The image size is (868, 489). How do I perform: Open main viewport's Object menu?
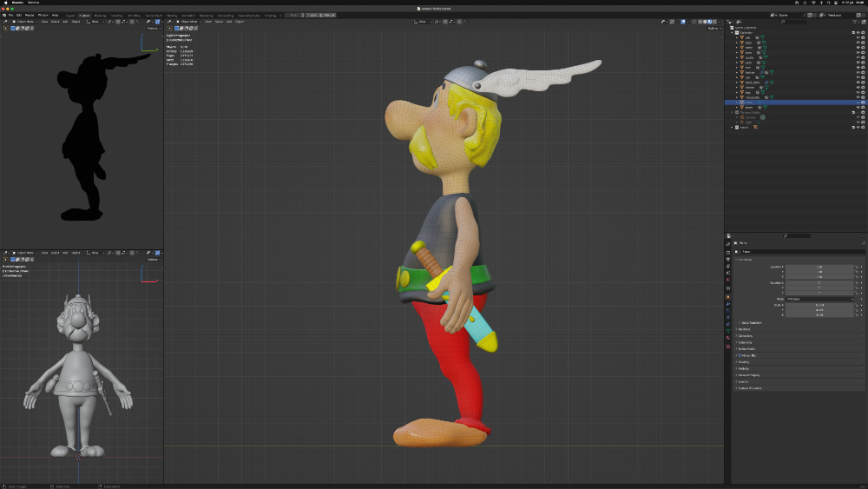click(240, 22)
